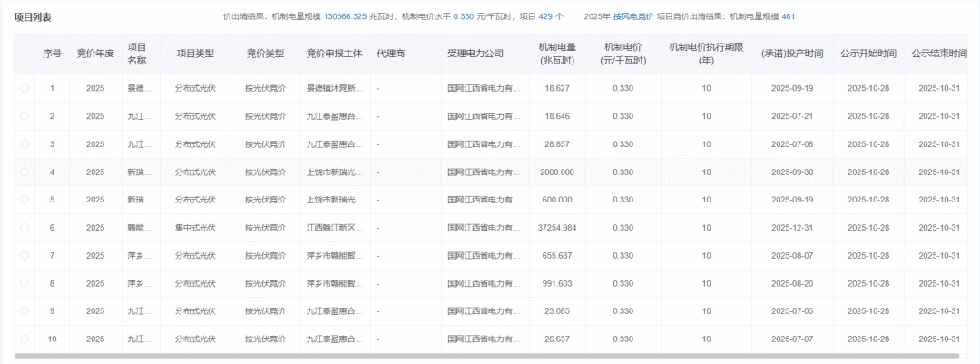The width and height of the screenshot is (980, 364).
Task: Click the 景德… project name in row 1
Action: 140,88
